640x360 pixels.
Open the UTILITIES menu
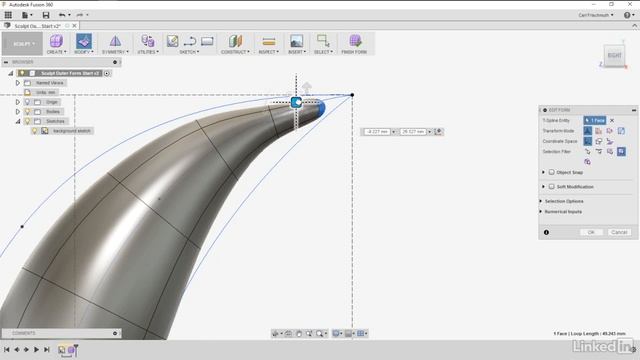(148, 52)
